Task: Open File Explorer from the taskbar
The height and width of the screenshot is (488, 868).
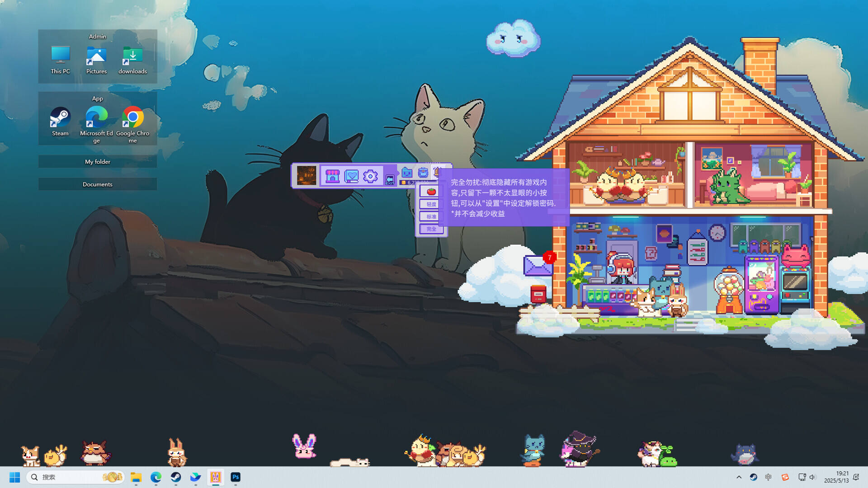Action: 136,477
